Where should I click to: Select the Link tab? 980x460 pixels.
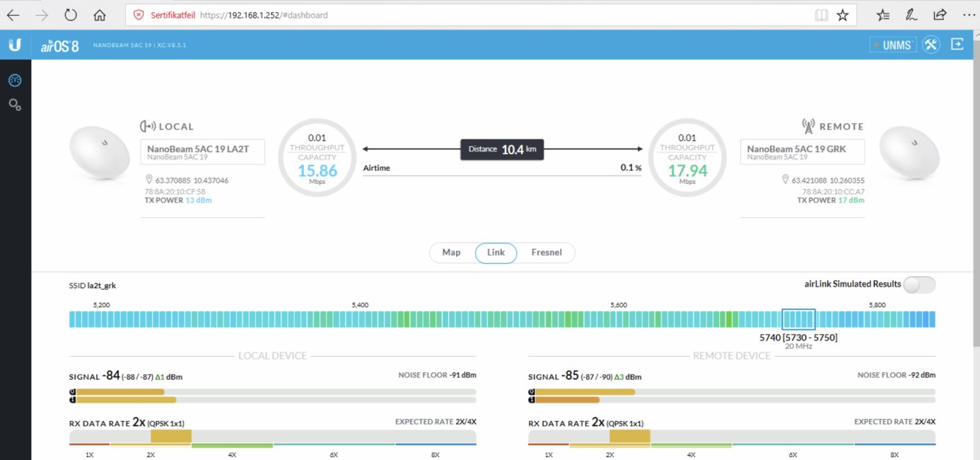[x=496, y=253]
